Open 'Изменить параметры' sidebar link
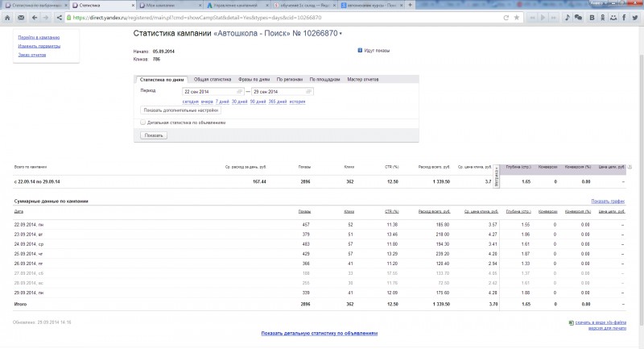This screenshot has height=349, width=644. click(39, 46)
